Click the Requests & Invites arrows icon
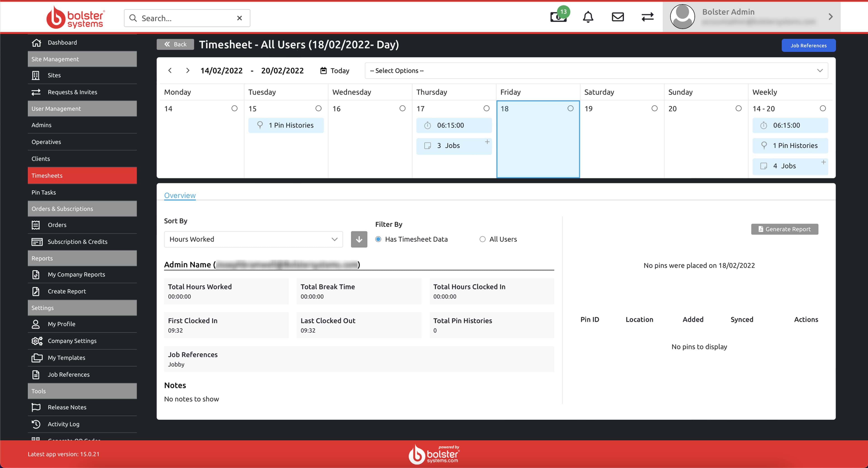 [x=36, y=92]
